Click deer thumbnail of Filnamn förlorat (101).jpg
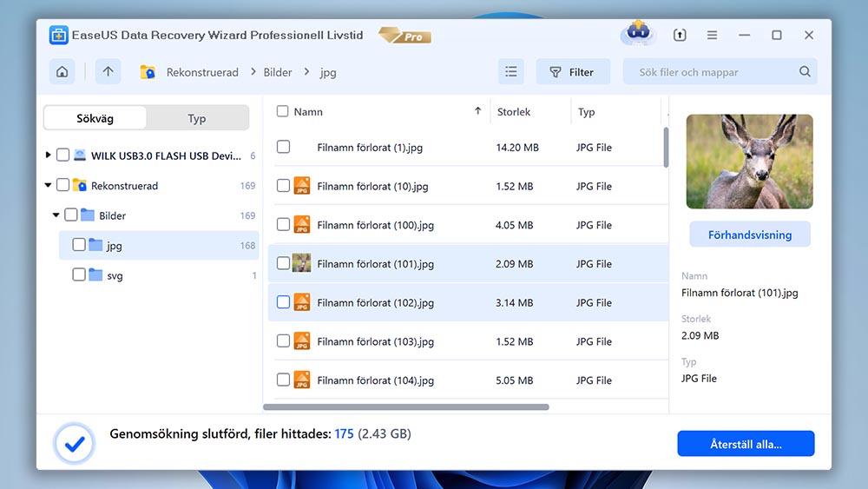 302,263
